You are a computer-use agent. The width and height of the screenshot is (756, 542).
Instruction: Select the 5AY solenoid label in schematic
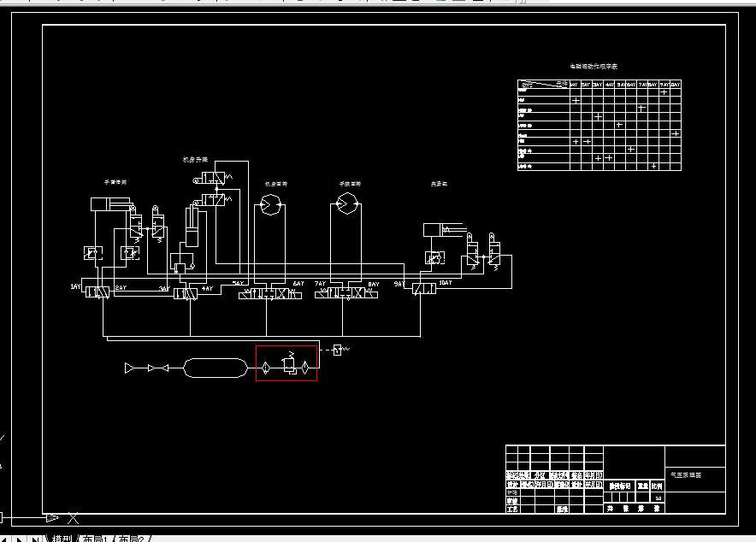click(239, 283)
